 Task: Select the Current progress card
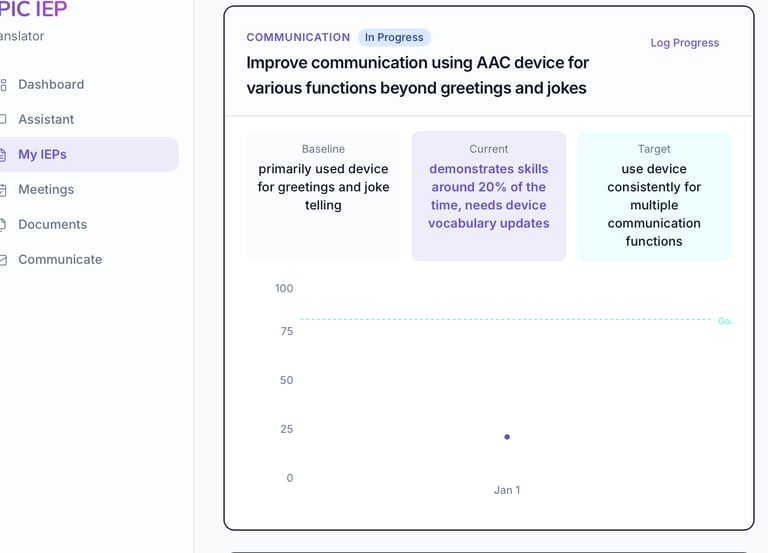coord(489,196)
